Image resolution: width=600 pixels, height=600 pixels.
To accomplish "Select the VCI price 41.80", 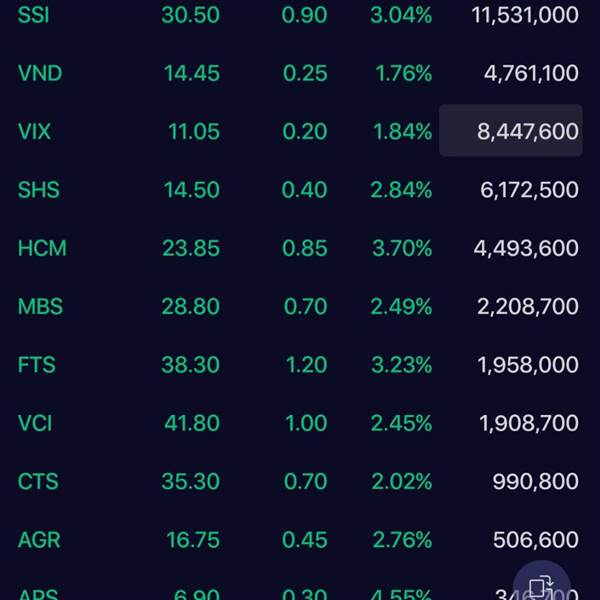I will tap(192, 423).
